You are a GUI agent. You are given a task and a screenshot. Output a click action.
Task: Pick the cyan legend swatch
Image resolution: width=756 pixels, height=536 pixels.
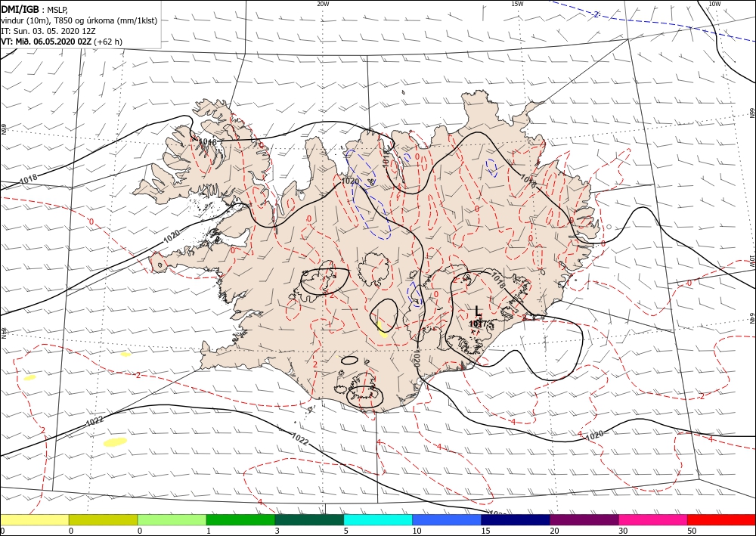[378, 519]
